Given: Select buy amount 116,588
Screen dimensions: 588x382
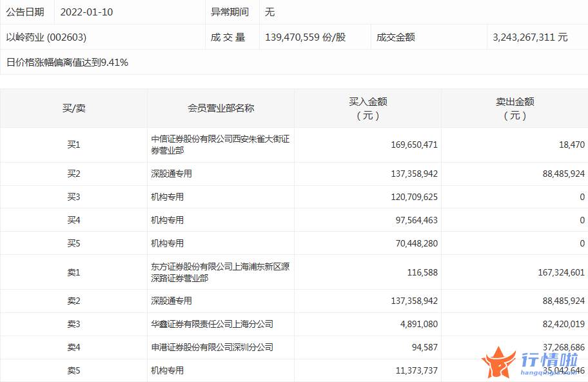Looking at the screenshot, I should [x=422, y=272].
